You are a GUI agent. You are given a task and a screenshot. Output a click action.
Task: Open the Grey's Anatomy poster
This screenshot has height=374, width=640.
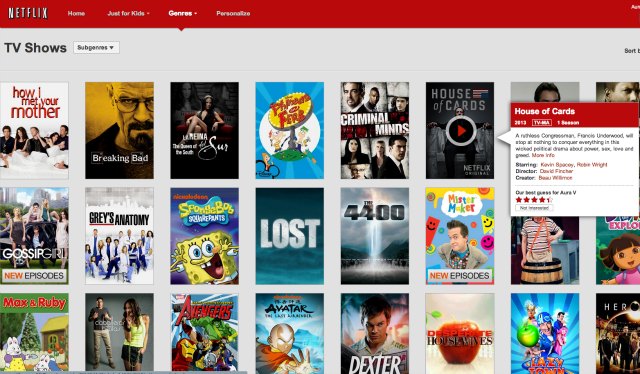[120, 236]
